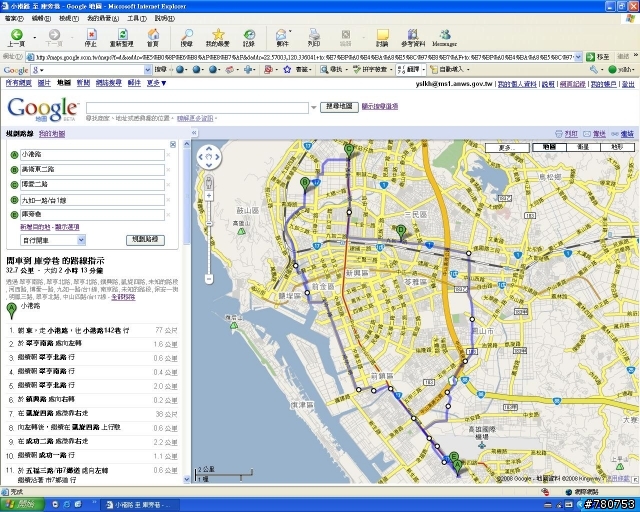Expand the 更多 ▼ Google services menu
Image resolution: width=640 pixels, height=512 pixels.
[157, 83]
